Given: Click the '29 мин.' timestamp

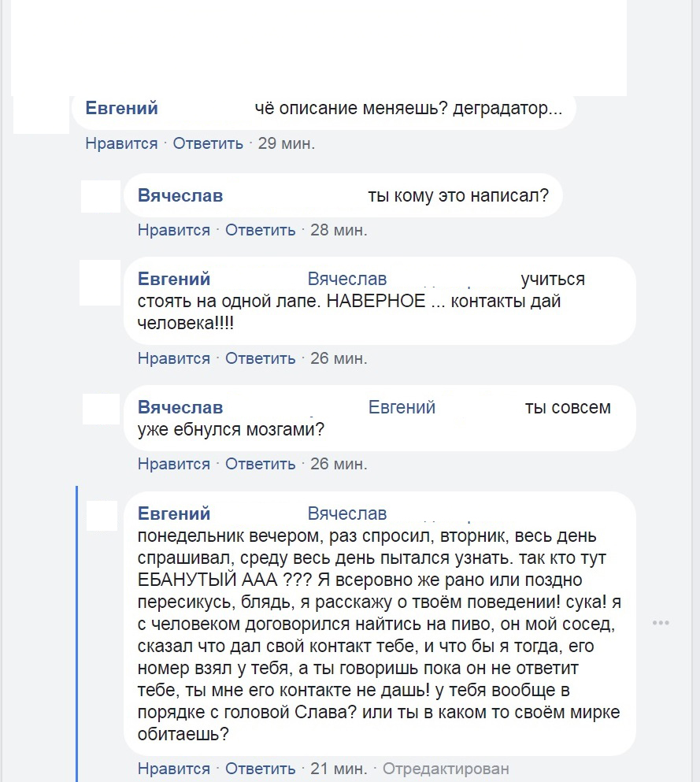Looking at the screenshot, I should coord(287,143).
